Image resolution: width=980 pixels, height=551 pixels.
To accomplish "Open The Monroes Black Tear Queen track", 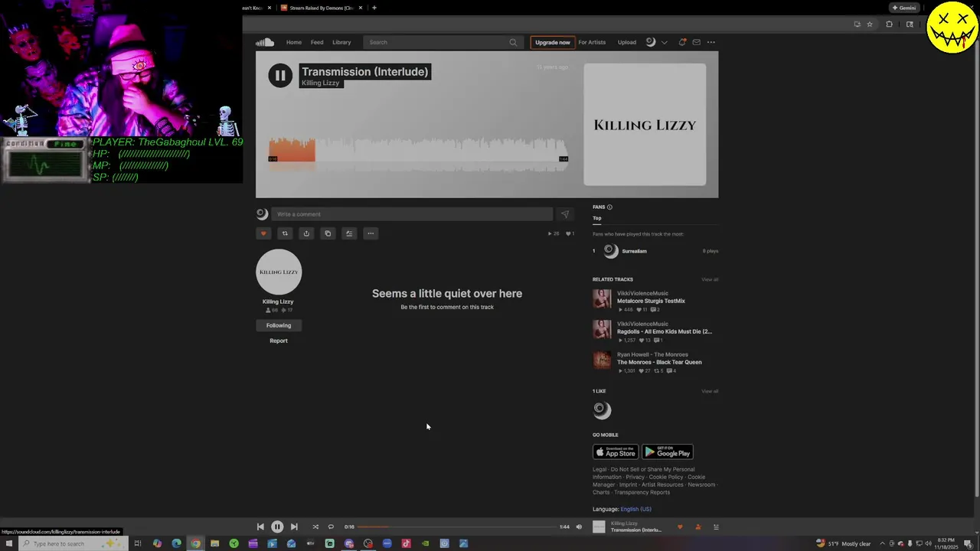I will 659,362.
